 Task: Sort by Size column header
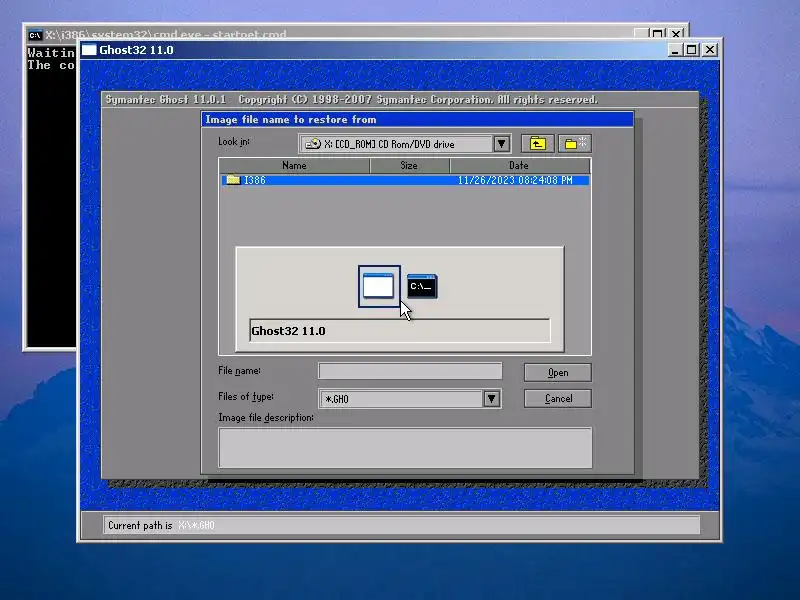(409, 165)
